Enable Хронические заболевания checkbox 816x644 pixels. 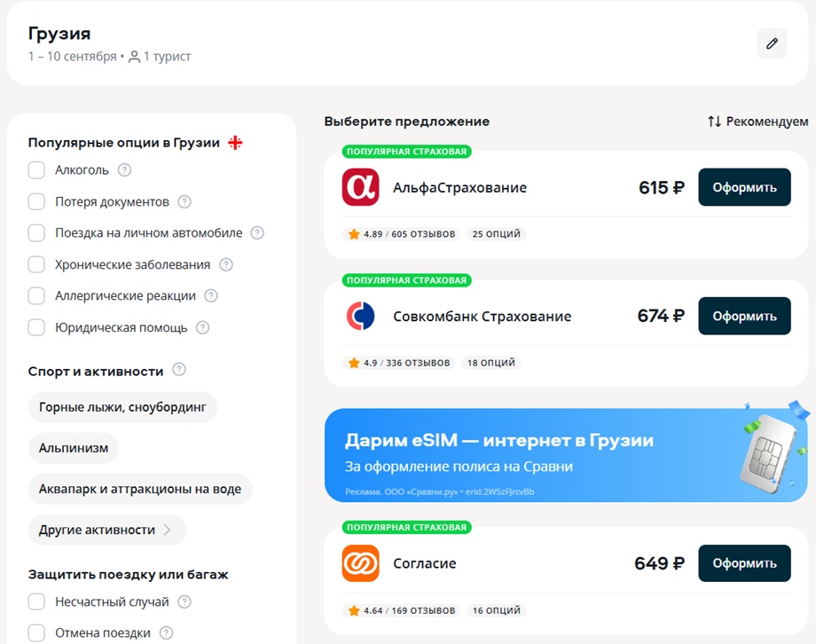[36, 264]
